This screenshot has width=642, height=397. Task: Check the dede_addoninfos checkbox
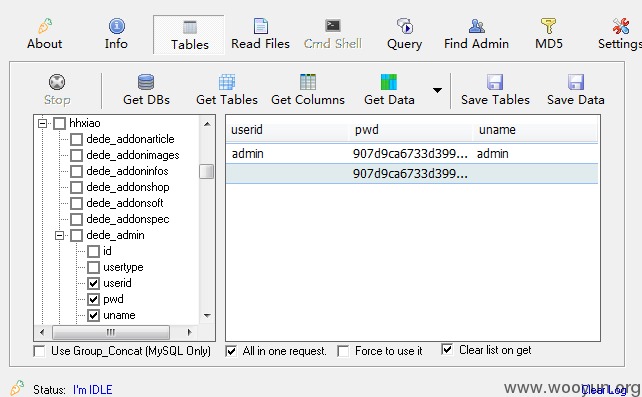(77, 171)
